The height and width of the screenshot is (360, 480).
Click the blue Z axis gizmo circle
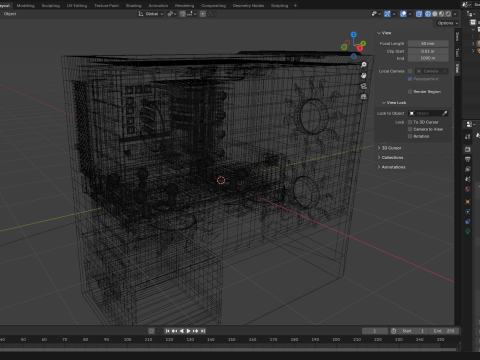click(x=354, y=34)
